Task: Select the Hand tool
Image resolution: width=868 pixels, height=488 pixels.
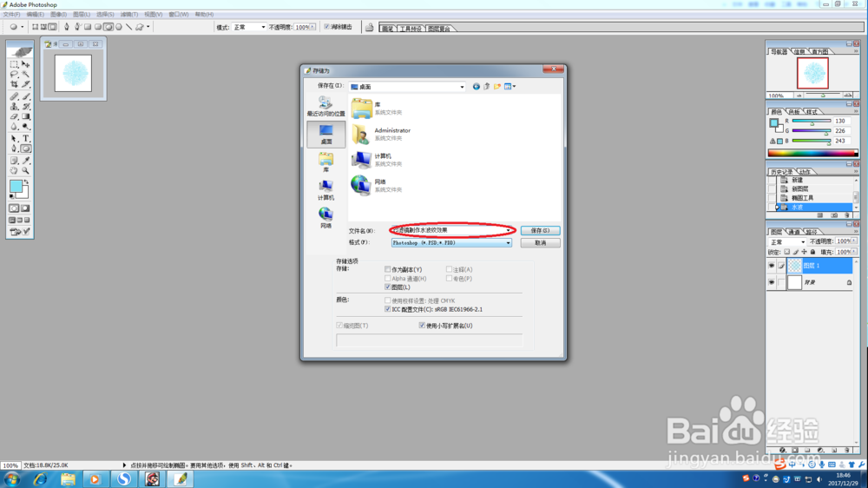Action: coord(15,170)
